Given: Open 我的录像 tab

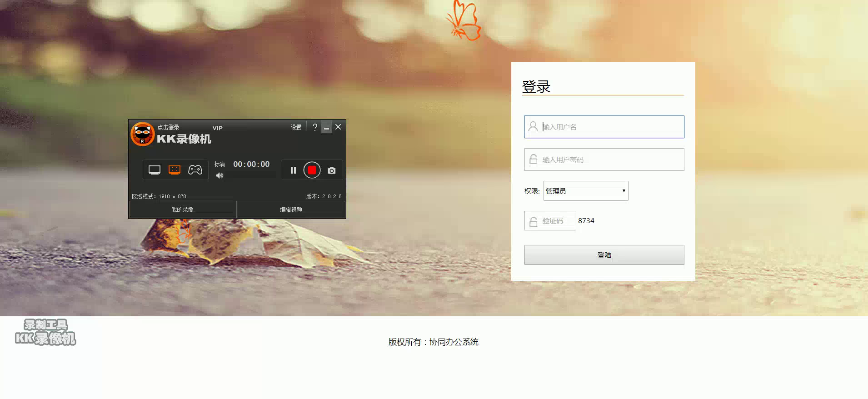Looking at the screenshot, I should click(183, 209).
